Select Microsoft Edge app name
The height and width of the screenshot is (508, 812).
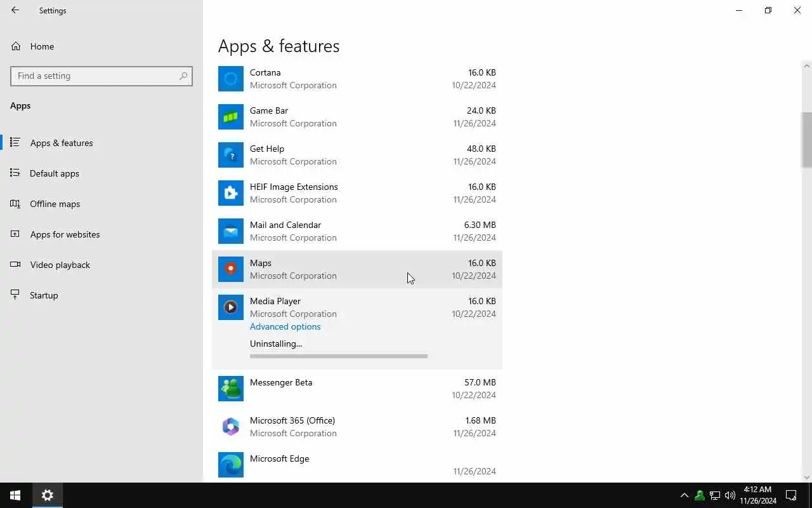(280, 458)
